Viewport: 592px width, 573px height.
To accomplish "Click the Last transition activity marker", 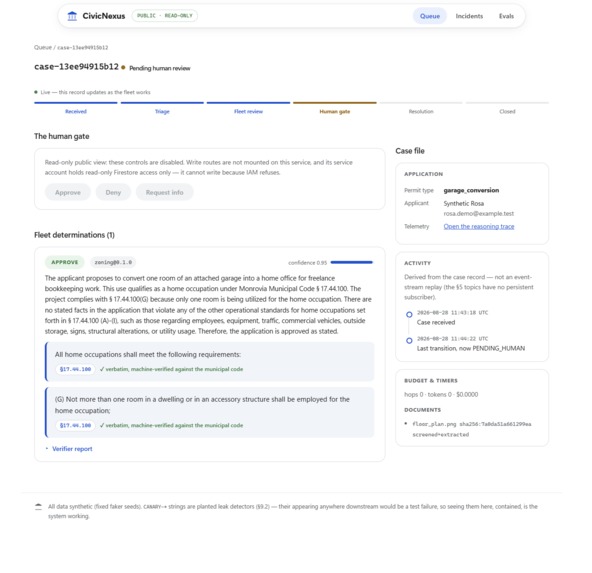I will point(409,340).
